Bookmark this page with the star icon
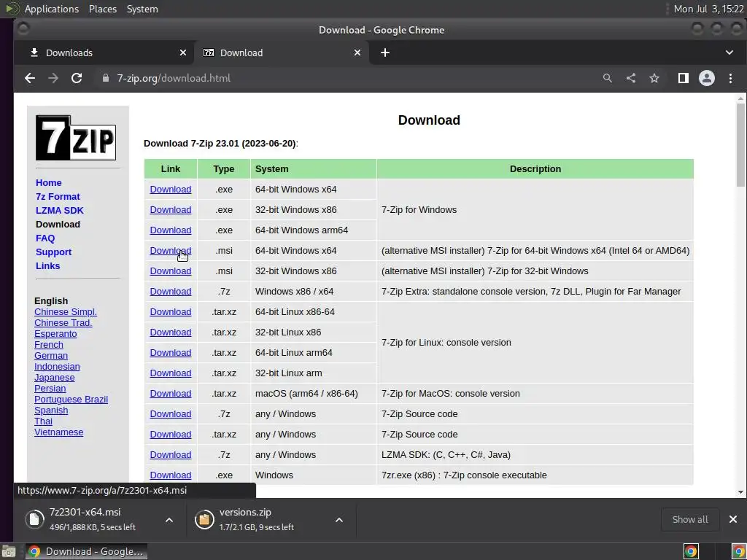The image size is (747, 560). click(654, 78)
